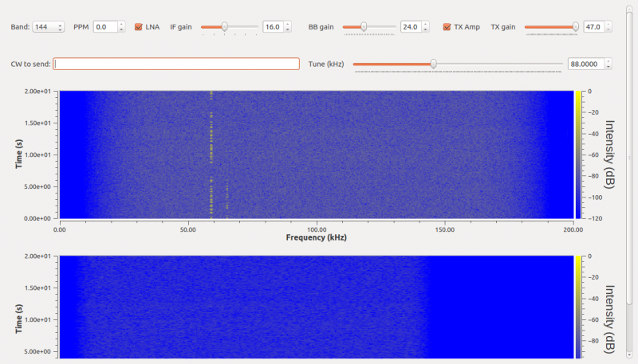Select the PPM value field 0.0

[x=106, y=27]
